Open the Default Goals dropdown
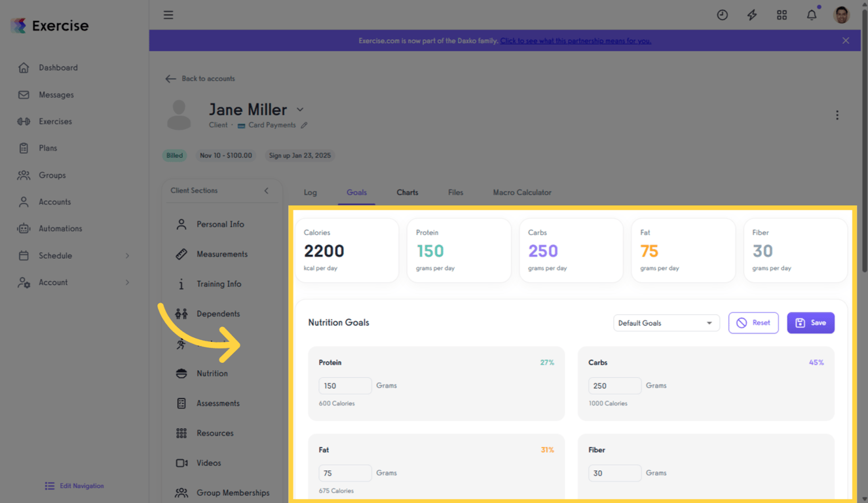868x503 pixels. point(666,323)
